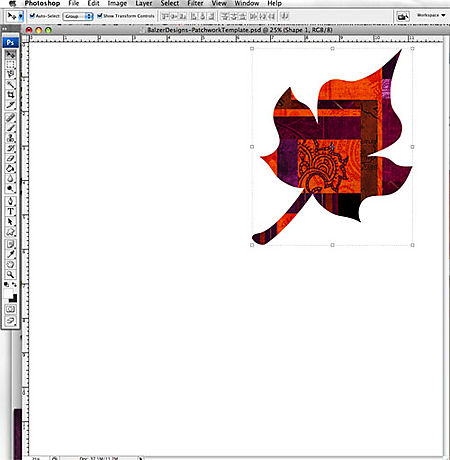Select the Eyedropper tool
This screenshot has width=450, height=460.
tap(10, 254)
